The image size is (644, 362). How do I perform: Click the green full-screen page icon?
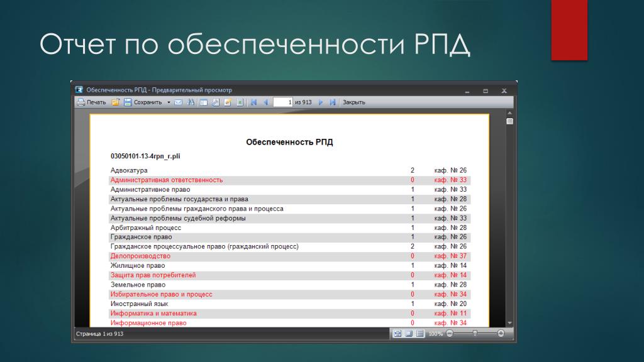pyautogui.click(x=240, y=102)
